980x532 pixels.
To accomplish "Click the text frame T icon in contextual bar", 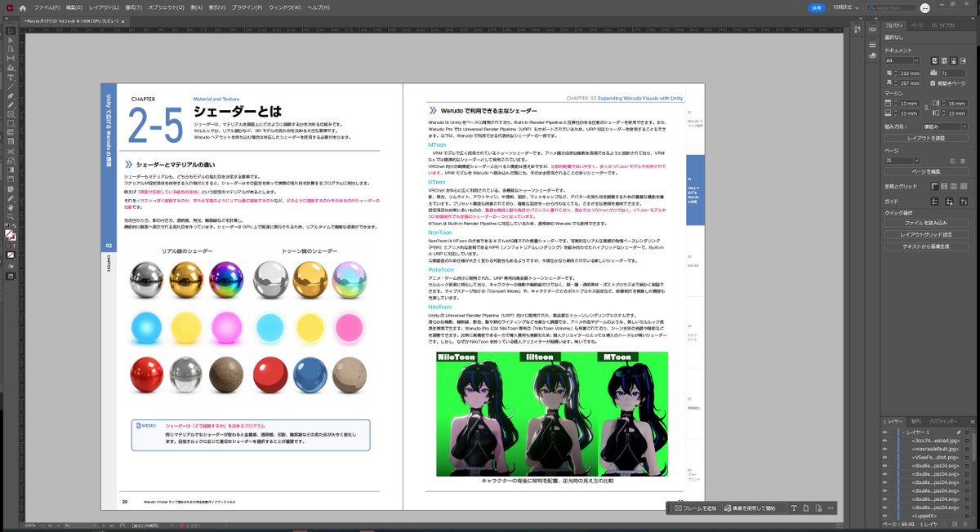I will pyautogui.click(x=794, y=508).
